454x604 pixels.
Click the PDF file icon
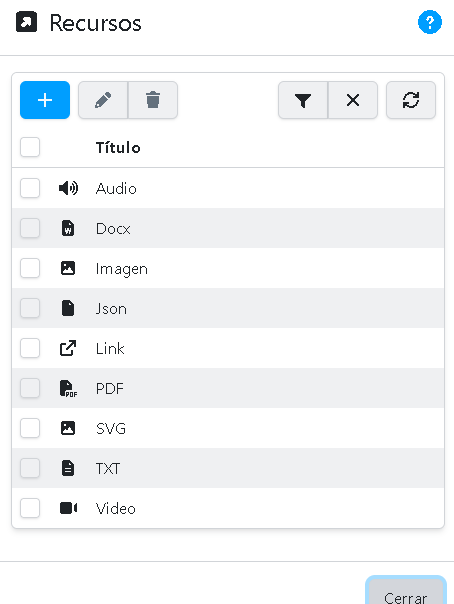(x=68, y=388)
